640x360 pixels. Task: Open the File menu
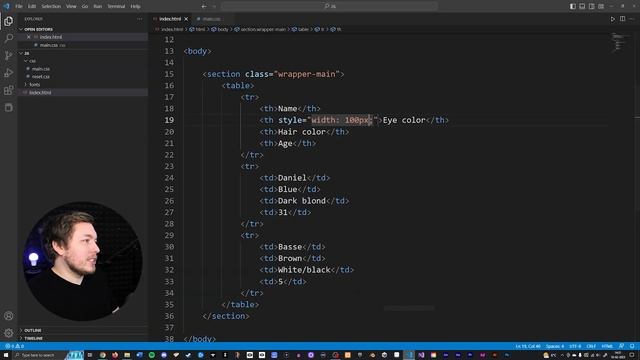click(x=19, y=6)
